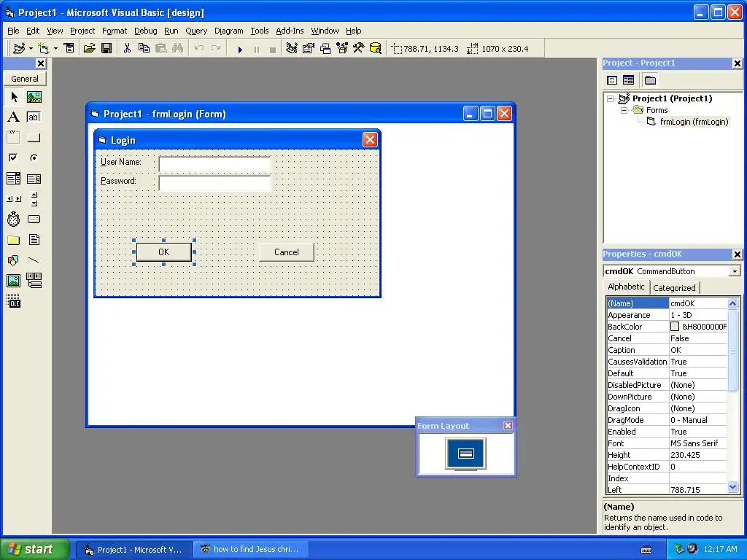This screenshot has width=747, height=560.
Task: Select the Line tool
Action: tap(34, 260)
